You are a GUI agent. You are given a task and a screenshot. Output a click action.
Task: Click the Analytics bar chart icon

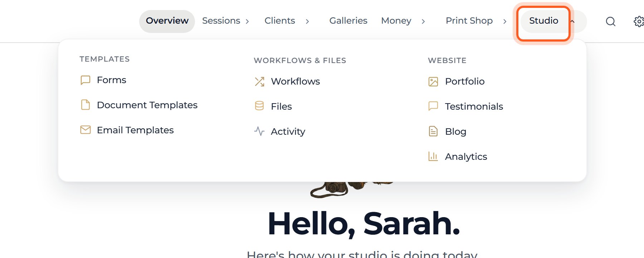point(433,156)
